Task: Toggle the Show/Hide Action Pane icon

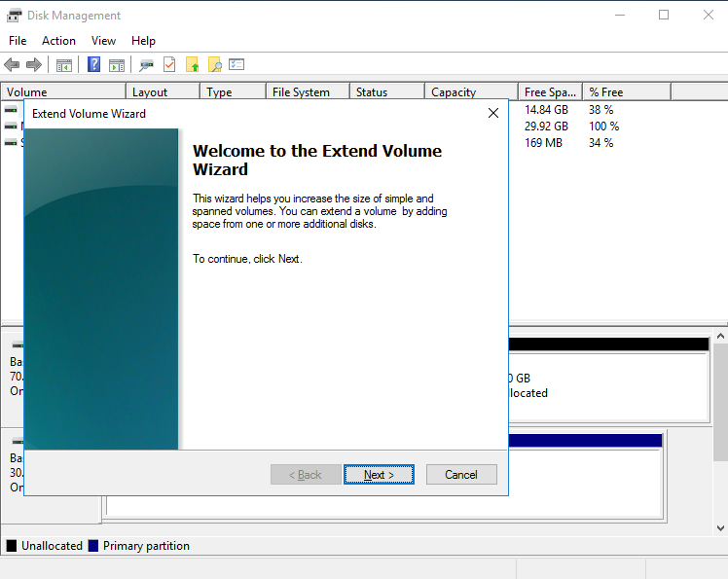Action: pyautogui.click(x=117, y=65)
